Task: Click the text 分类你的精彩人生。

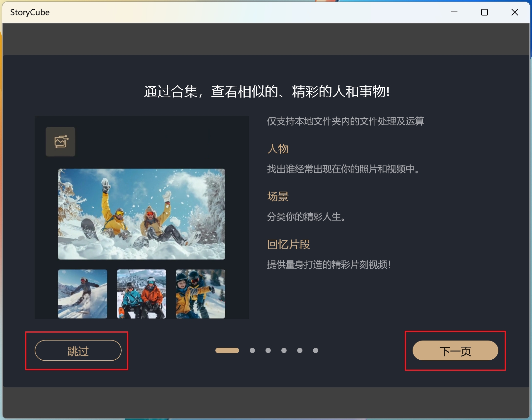Action: [x=306, y=217]
